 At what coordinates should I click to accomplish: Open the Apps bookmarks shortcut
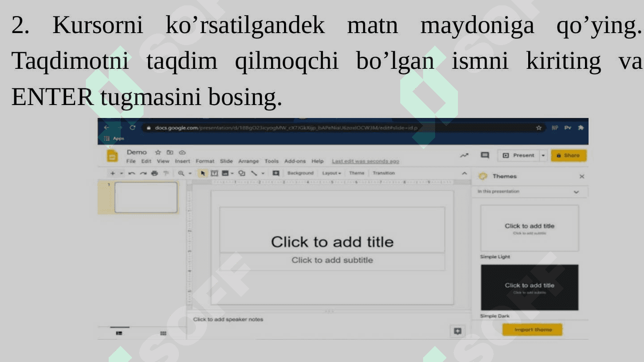coord(114,139)
